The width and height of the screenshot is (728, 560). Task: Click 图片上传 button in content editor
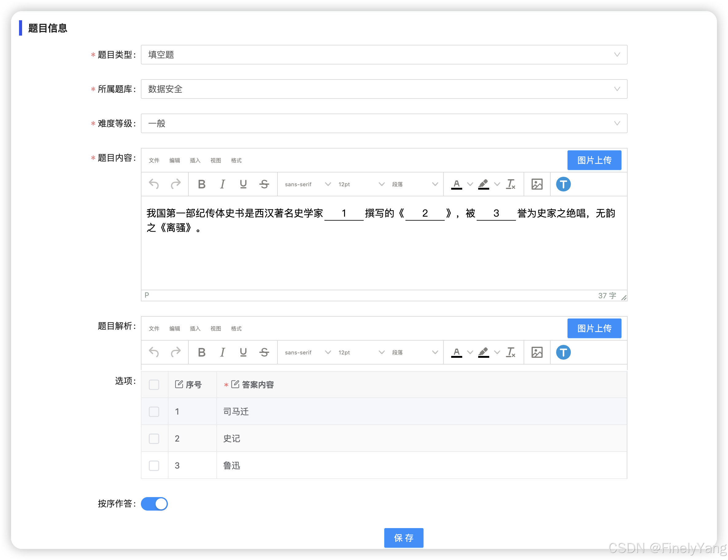(594, 160)
